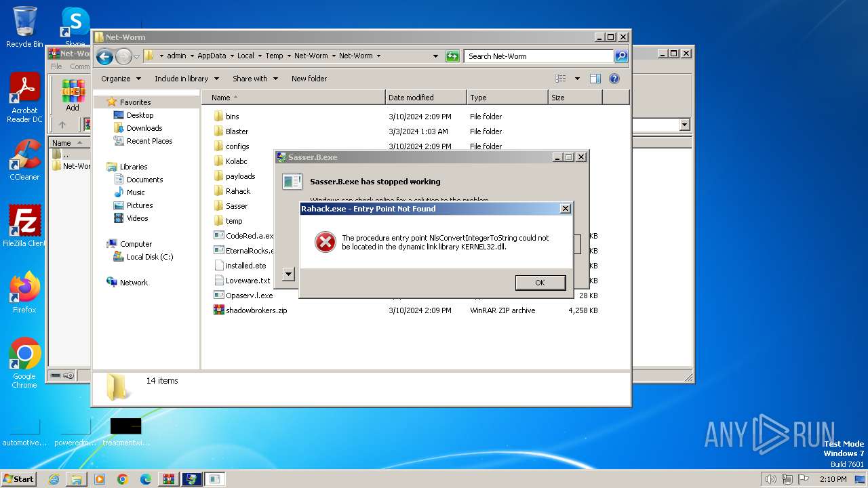Open Favorites in the navigation pane

[135, 102]
